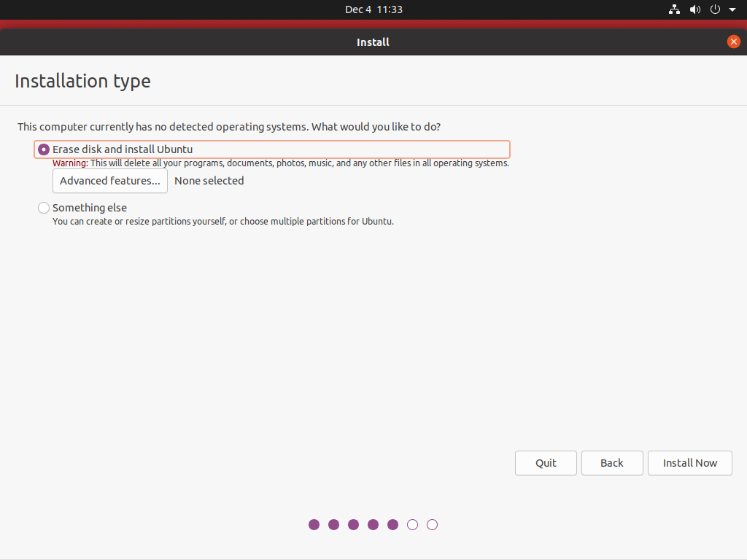
Task: Expand the system menu arrow
Action: (x=732, y=9)
